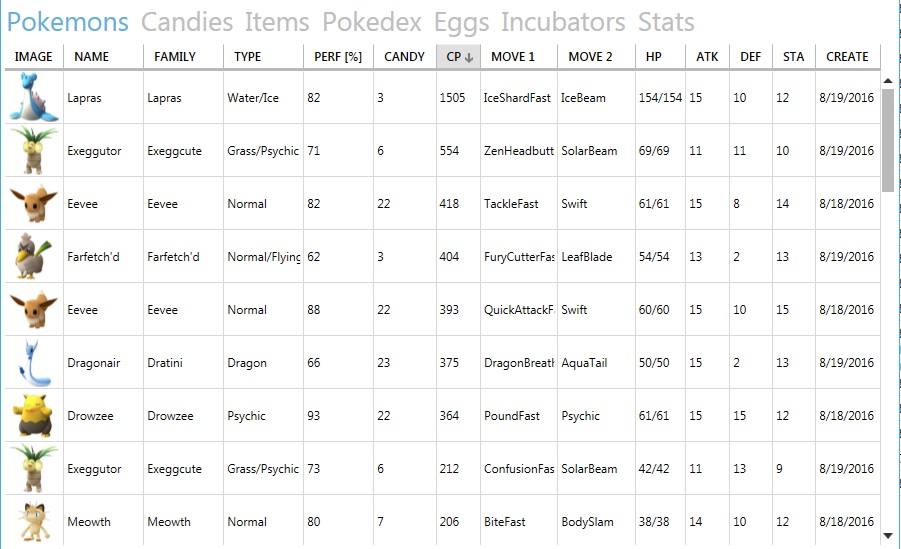
Task: Select the Eevee sprite with CP 393
Action: click(34, 309)
